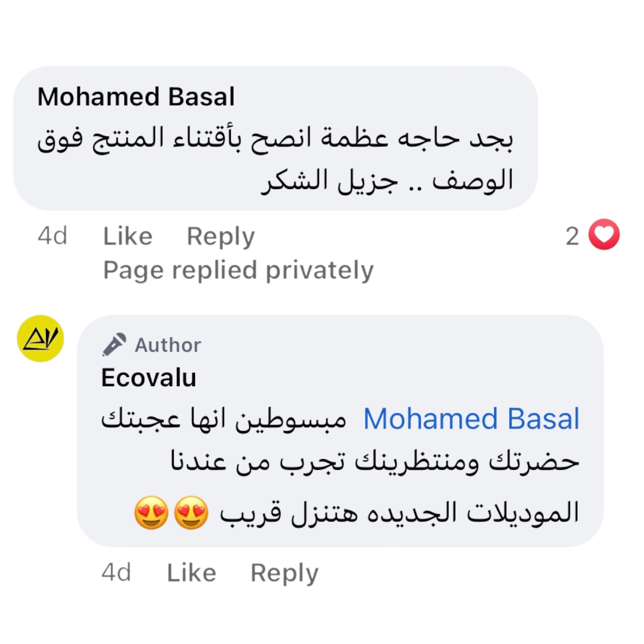Screen dimensions: 644x644
Task: Click the red heart reaction icon
Action: click(x=604, y=235)
